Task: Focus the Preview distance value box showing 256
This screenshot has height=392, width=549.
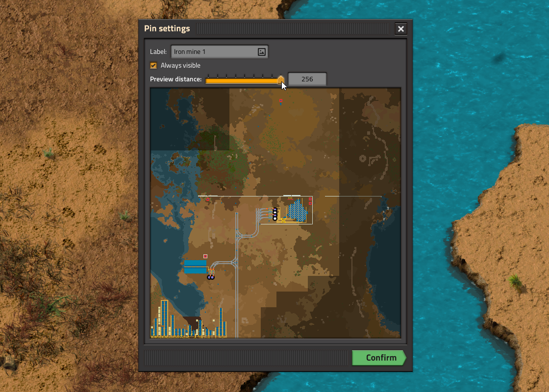Action: point(307,79)
